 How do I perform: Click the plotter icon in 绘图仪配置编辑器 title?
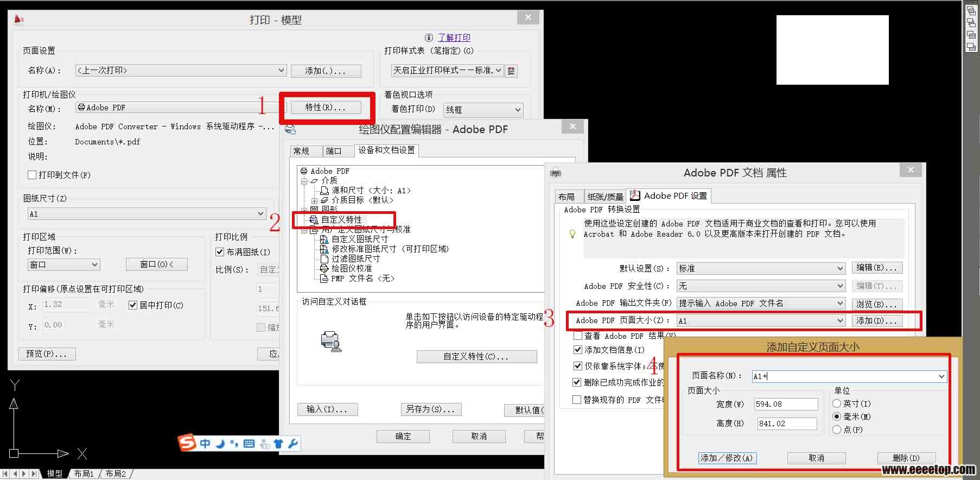(x=290, y=129)
